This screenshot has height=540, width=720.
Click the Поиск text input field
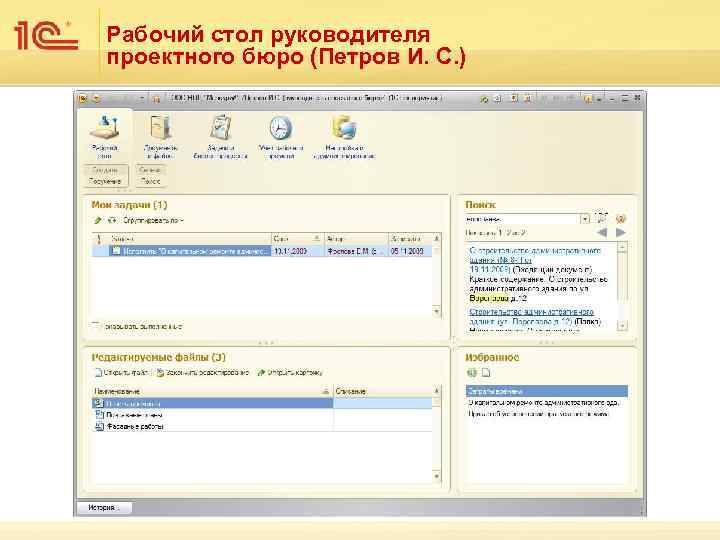523,219
